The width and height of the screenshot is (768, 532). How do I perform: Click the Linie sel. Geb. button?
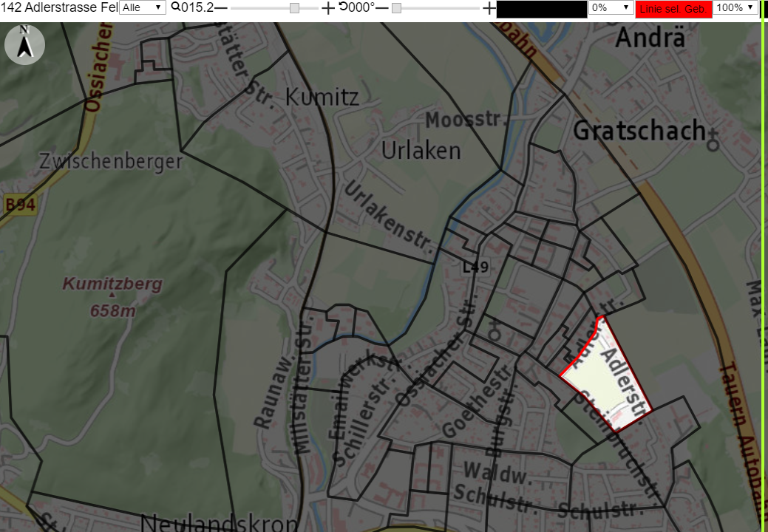pyautogui.click(x=673, y=9)
